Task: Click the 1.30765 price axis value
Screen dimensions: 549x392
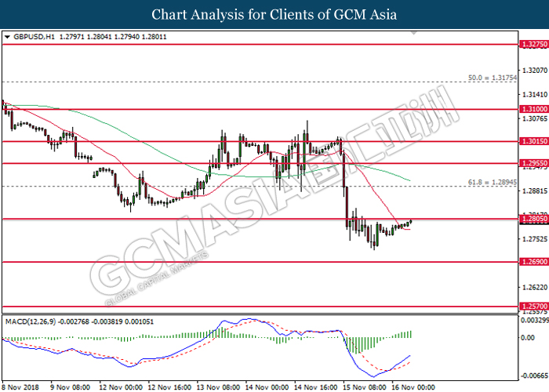Action: (x=535, y=118)
